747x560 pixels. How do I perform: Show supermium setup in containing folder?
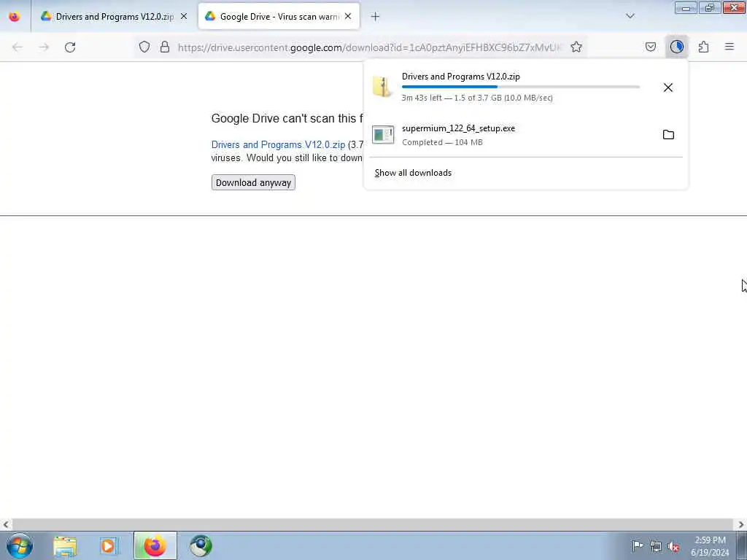point(668,135)
